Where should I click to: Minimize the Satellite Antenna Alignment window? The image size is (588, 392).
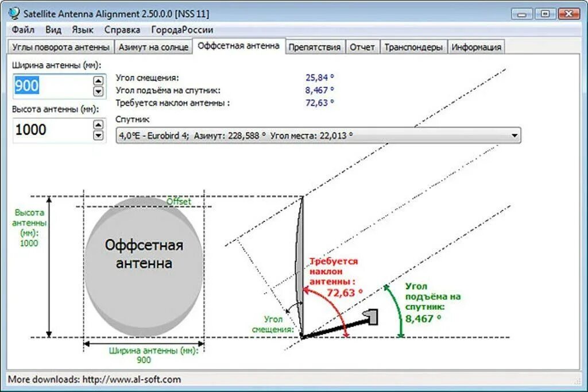pyautogui.click(x=521, y=14)
